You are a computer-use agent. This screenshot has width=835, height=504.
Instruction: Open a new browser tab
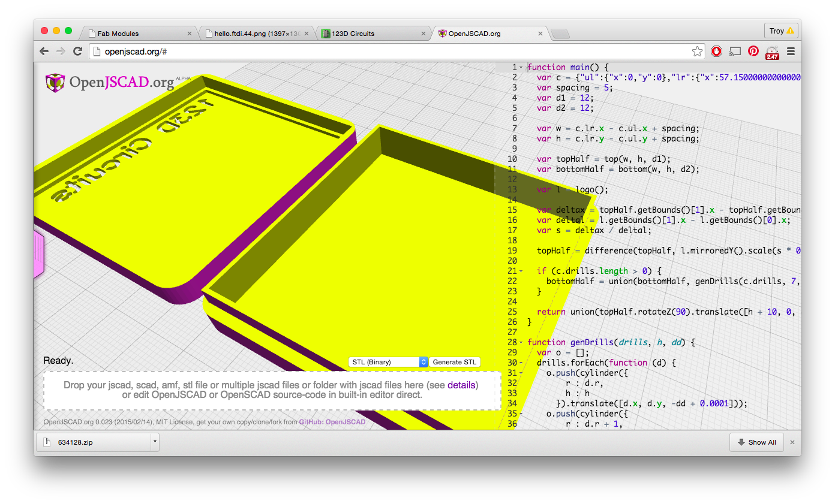click(560, 34)
